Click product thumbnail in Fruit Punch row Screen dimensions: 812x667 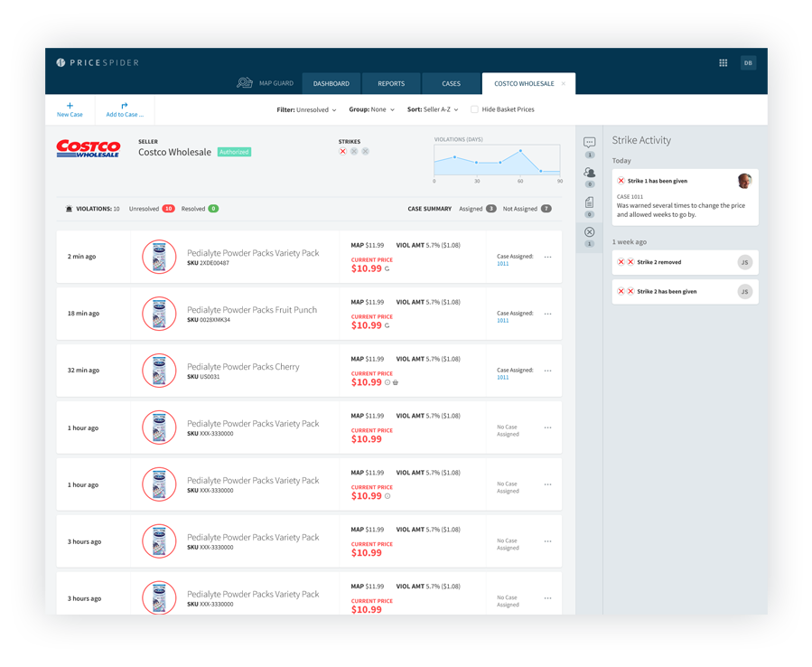pyautogui.click(x=160, y=314)
